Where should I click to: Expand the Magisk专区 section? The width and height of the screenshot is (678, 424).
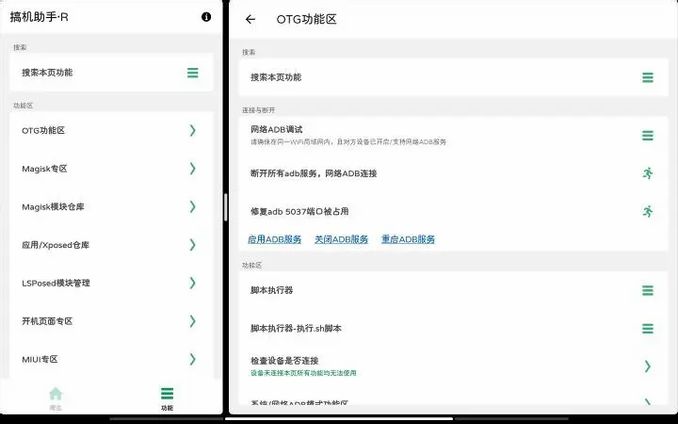click(x=192, y=169)
